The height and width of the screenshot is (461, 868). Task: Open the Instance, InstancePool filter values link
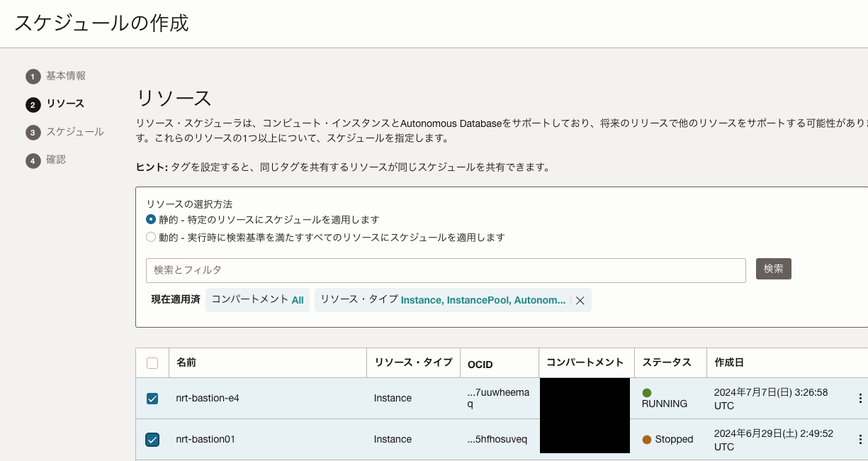tap(485, 300)
